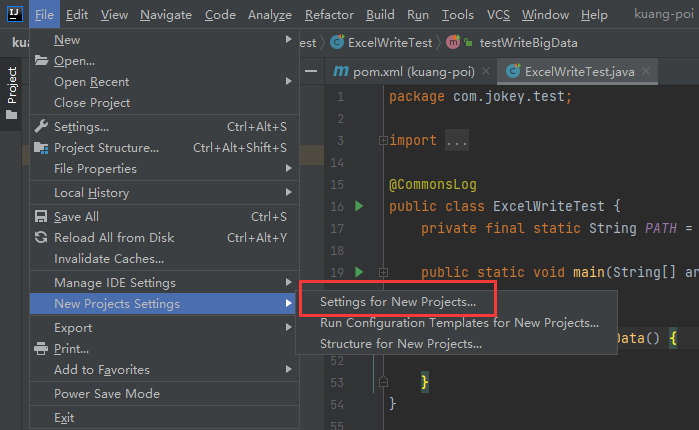Image resolution: width=699 pixels, height=430 pixels.
Task: Choose Settings for New Projects
Action: (456, 302)
